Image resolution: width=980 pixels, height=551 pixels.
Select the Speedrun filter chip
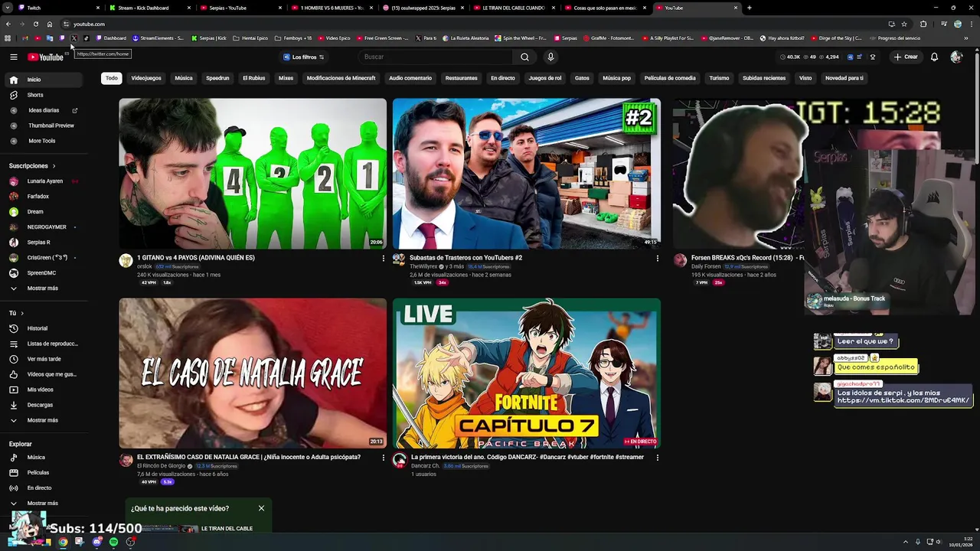click(217, 78)
